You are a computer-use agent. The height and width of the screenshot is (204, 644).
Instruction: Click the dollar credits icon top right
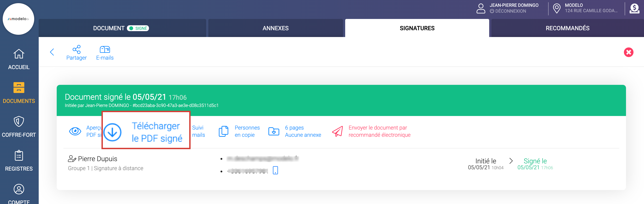point(634,9)
